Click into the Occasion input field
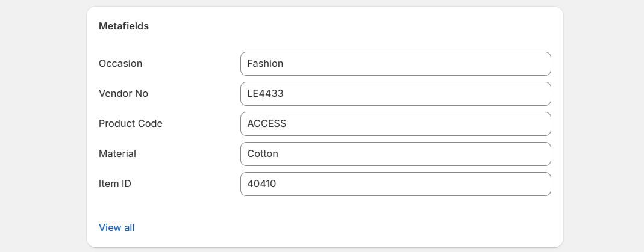This screenshot has height=252, width=644. click(395, 64)
